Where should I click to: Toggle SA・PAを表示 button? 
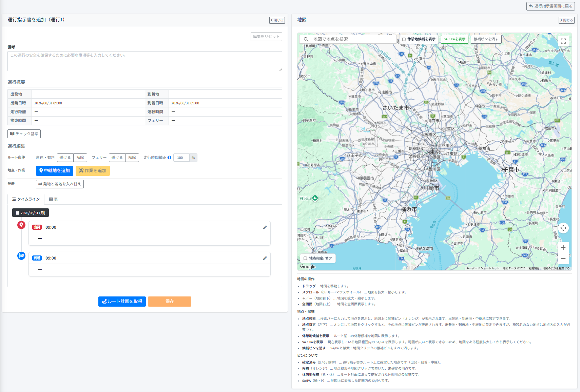point(455,39)
